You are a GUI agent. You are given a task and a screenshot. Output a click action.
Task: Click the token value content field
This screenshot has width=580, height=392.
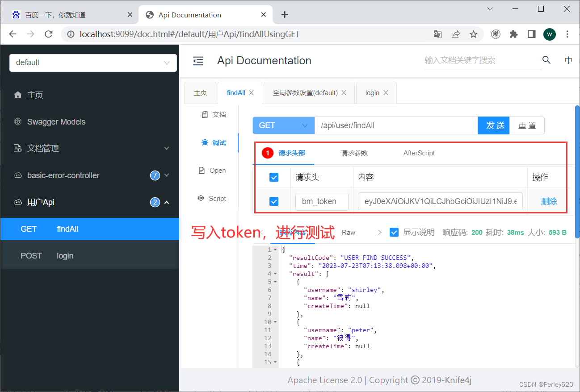(440, 201)
